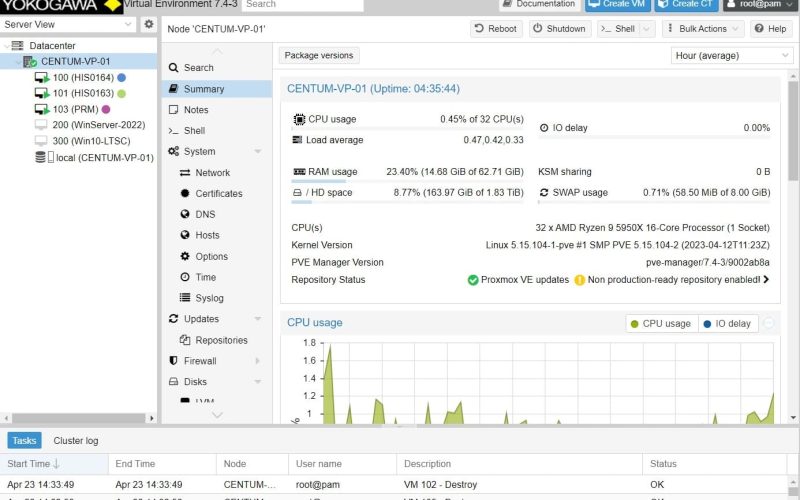This screenshot has height=500, width=800.
Task: Click the Package versions button
Action: (319, 55)
